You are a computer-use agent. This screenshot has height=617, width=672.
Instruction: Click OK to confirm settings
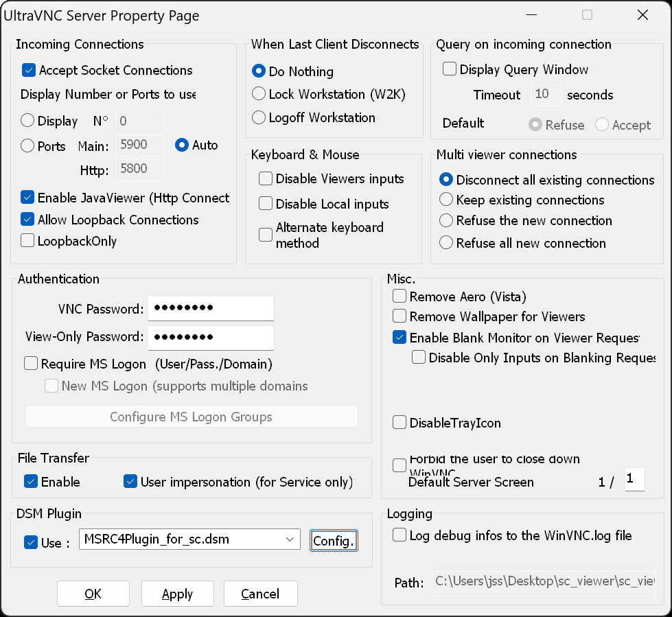(x=93, y=594)
